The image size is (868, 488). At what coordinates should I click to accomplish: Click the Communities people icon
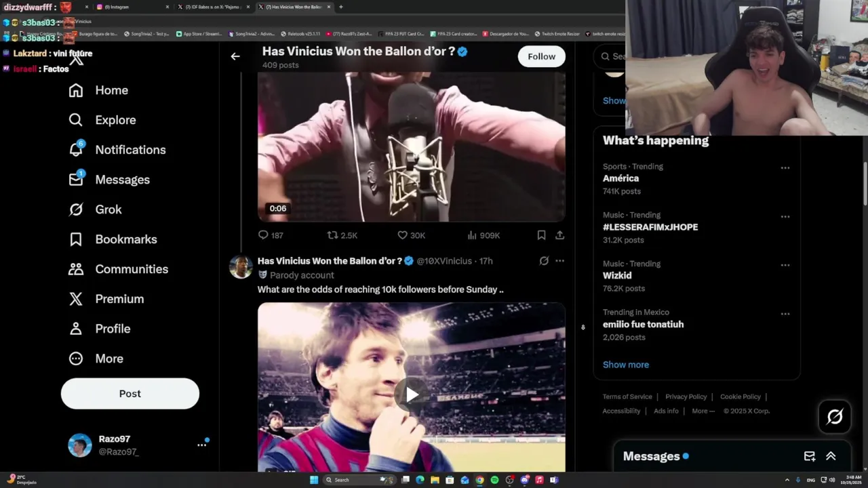76,269
